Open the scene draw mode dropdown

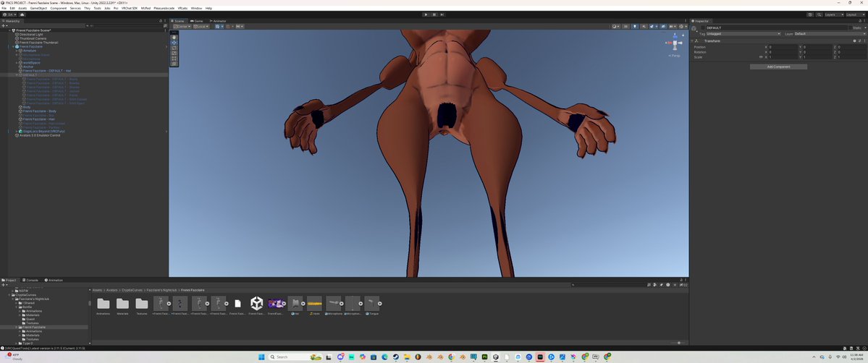(x=615, y=27)
